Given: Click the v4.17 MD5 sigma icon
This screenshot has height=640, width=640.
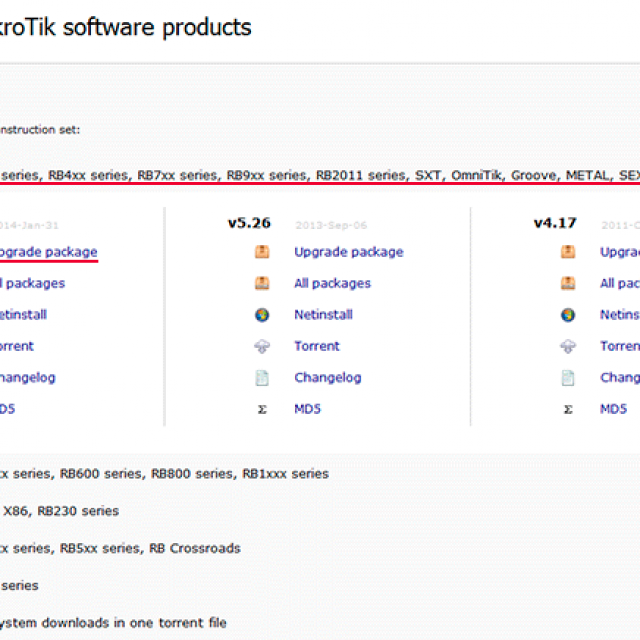Looking at the screenshot, I should [x=568, y=409].
